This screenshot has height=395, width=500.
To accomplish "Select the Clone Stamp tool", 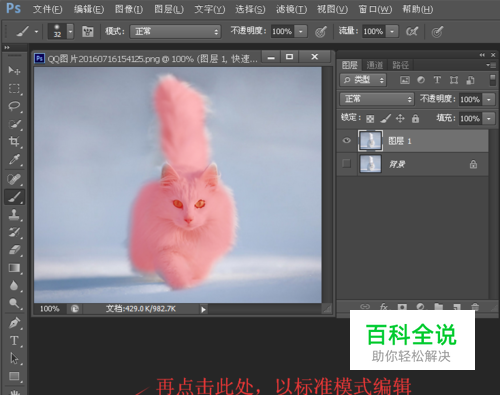I will [x=14, y=215].
